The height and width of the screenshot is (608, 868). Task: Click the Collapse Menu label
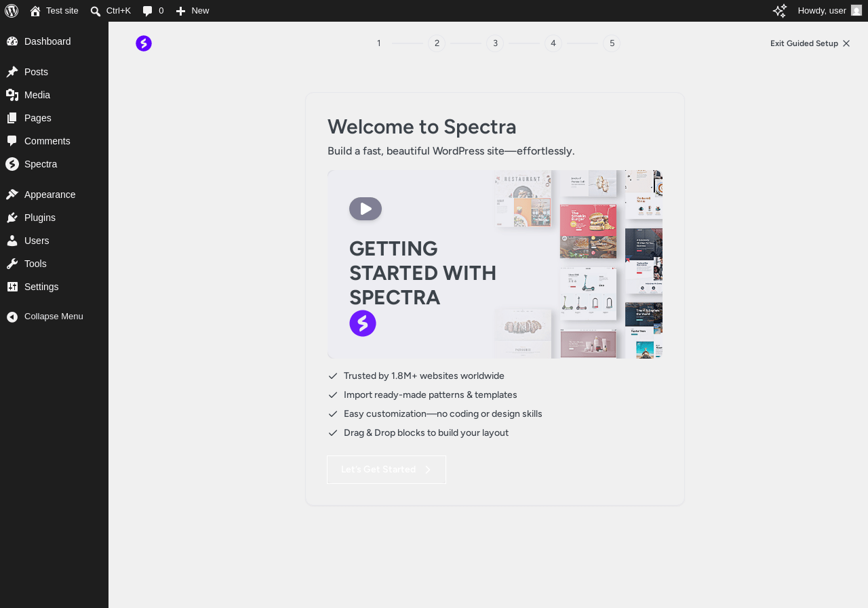click(54, 317)
